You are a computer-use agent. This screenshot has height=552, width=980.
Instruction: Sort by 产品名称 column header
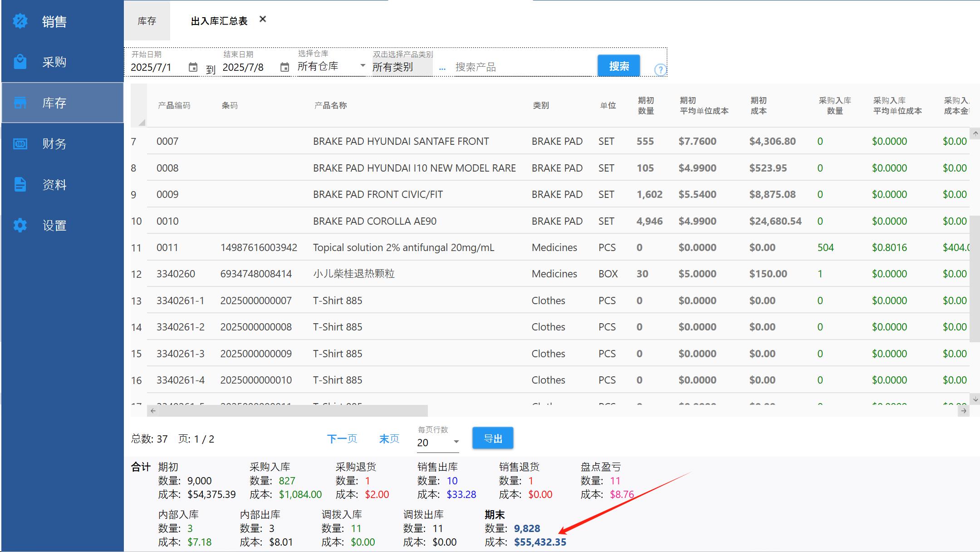(x=330, y=105)
